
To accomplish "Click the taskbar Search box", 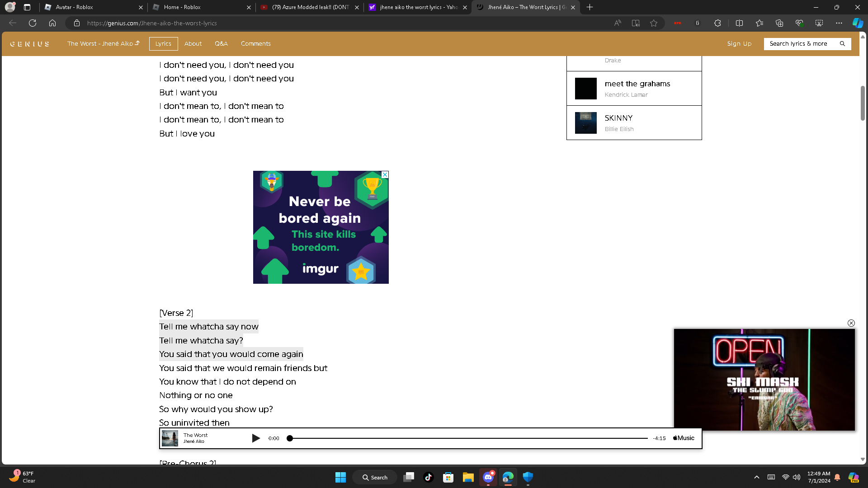I will tap(375, 477).
